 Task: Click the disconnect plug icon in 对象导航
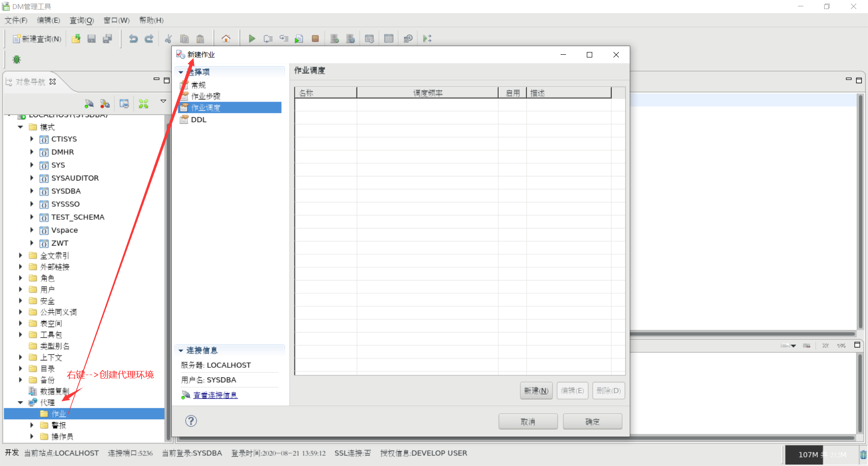click(x=105, y=104)
